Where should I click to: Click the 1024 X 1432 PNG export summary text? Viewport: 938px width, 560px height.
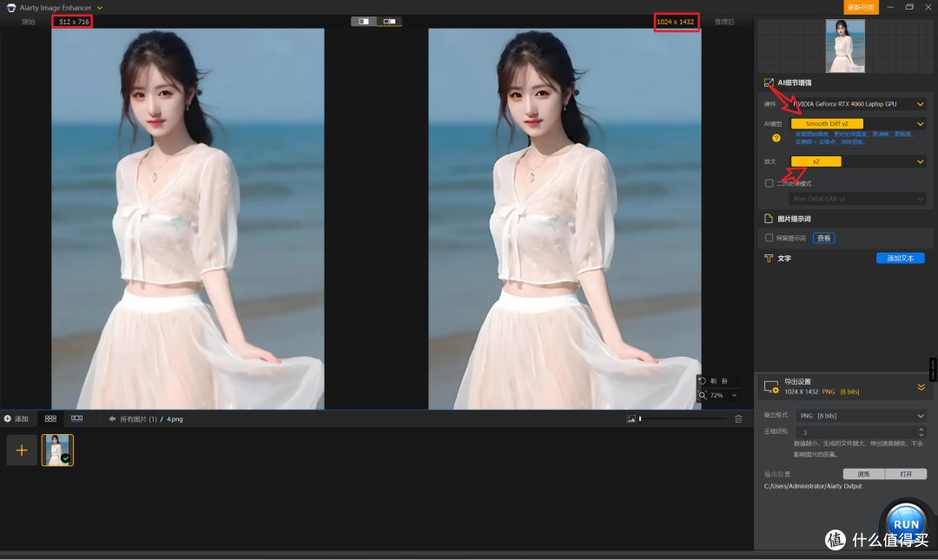[x=822, y=392]
